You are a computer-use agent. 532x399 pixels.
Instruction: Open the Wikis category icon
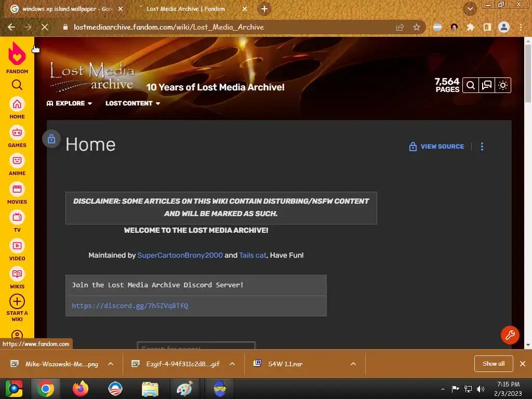(17, 274)
